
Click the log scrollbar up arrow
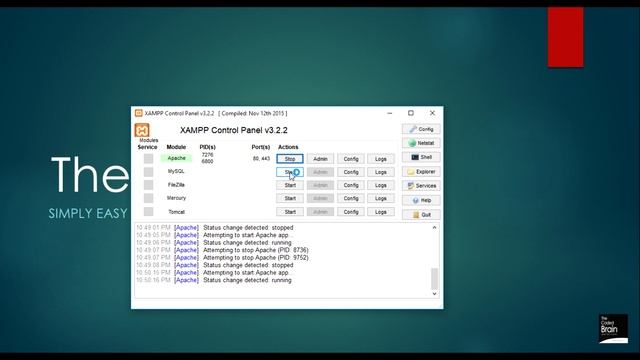(434, 227)
